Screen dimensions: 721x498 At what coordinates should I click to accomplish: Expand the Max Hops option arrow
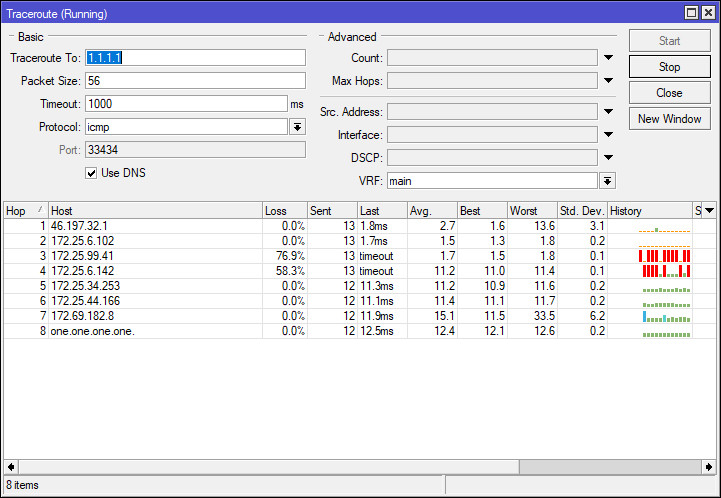coord(608,80)
